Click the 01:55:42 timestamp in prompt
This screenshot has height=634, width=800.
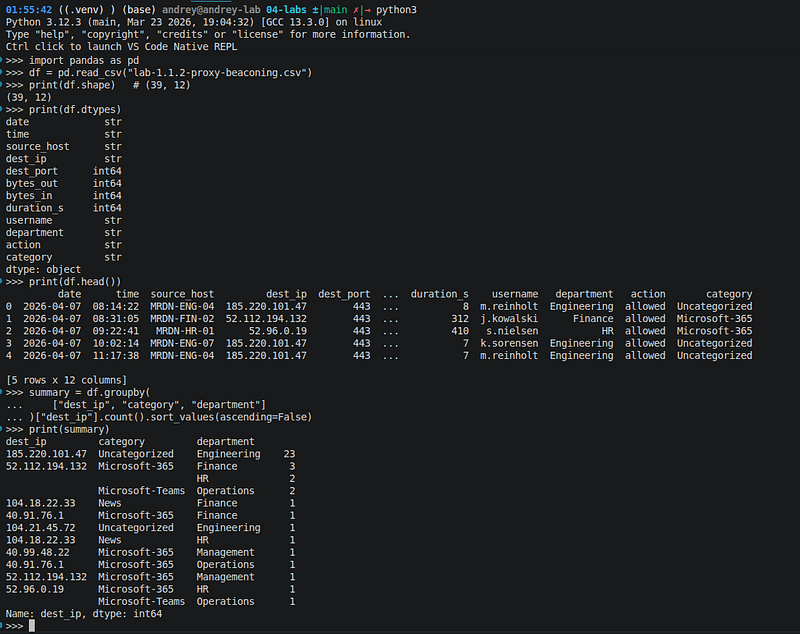(x=29, y=10)
